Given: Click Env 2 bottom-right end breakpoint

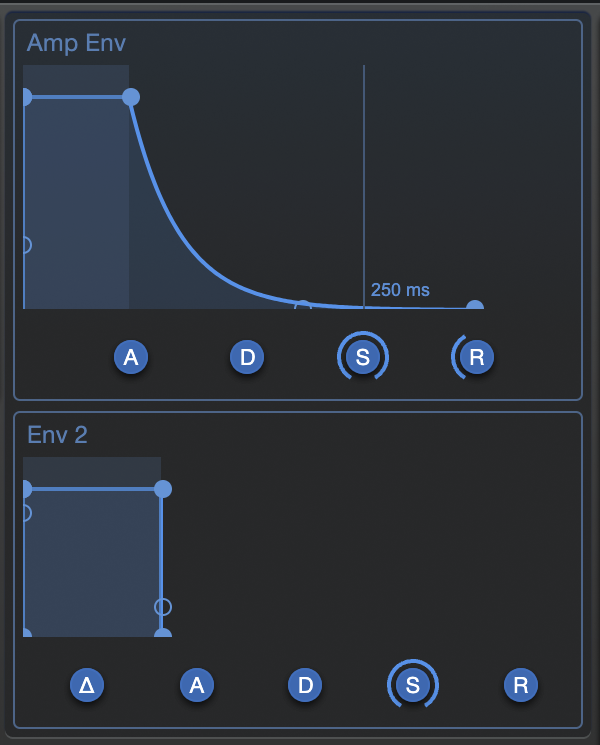Looking at the screenshot, I should click(163, 633).
